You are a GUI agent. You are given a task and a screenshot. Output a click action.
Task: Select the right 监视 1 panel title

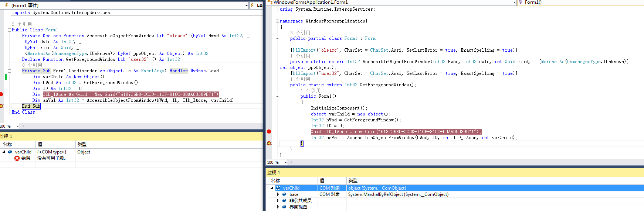(x=274, y=173)
